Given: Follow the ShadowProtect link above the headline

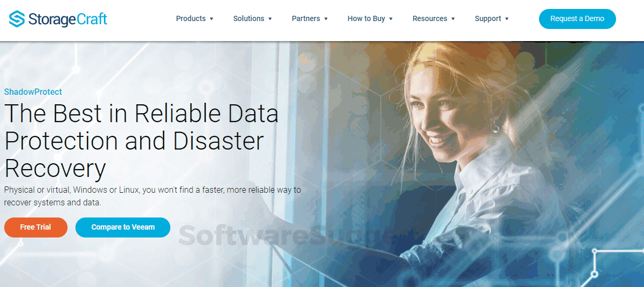Looking at the screenshot, I should point(33,92).
